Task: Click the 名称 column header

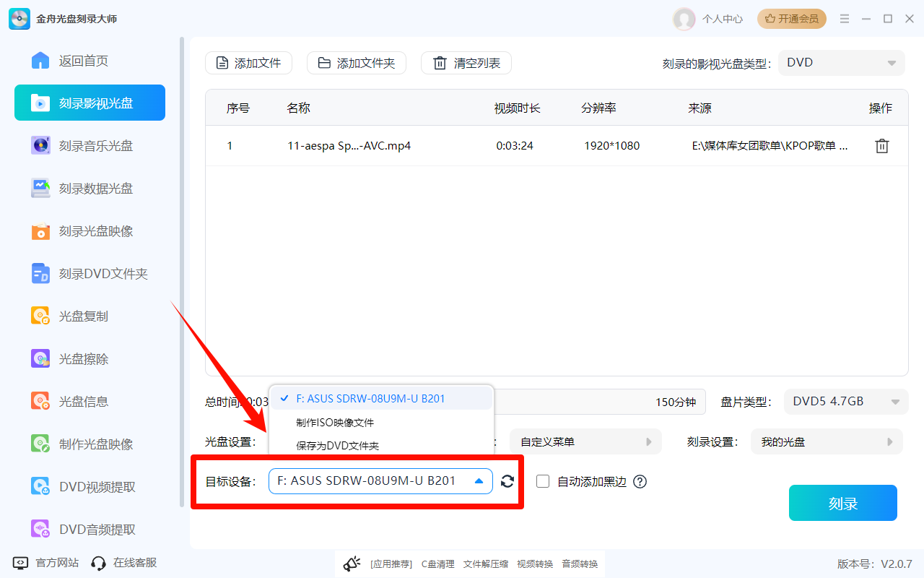Action: pos(298,108)
